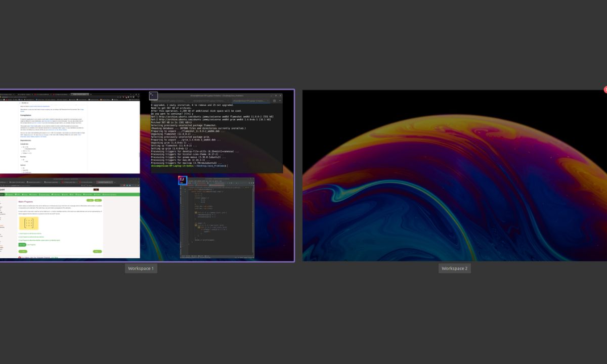
Task: Select the Workspace 1 name label
Action: 141,268
